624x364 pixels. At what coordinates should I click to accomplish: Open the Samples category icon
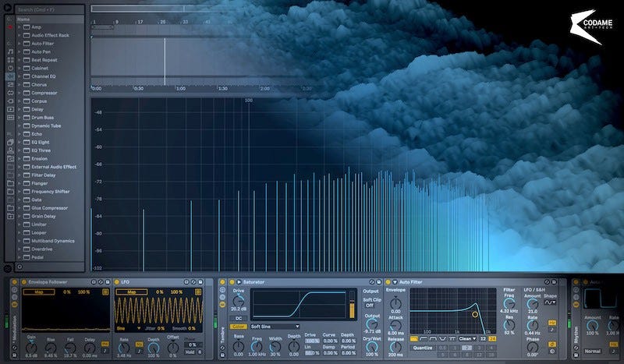[x=10, y=118]
